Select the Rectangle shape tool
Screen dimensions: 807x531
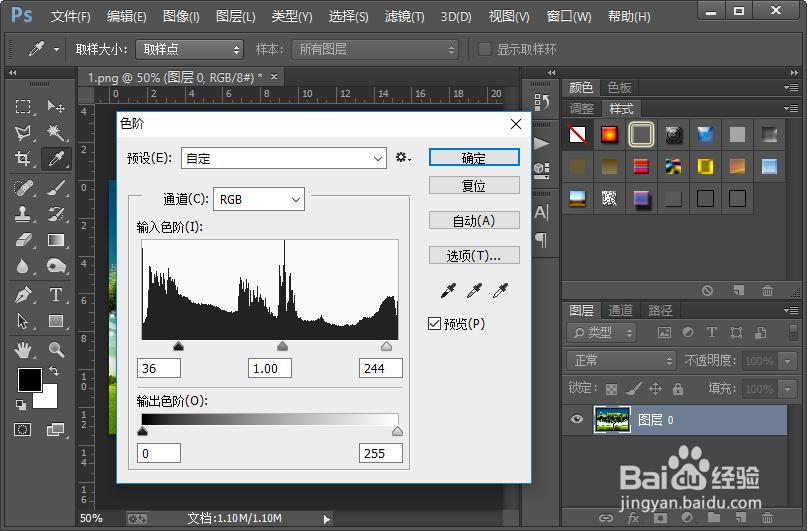click(56, 321)
